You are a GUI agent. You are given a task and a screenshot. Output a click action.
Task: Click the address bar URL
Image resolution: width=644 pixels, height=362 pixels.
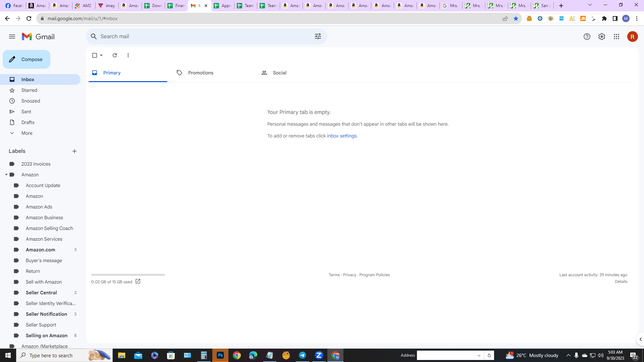click(x=83, y=18)
